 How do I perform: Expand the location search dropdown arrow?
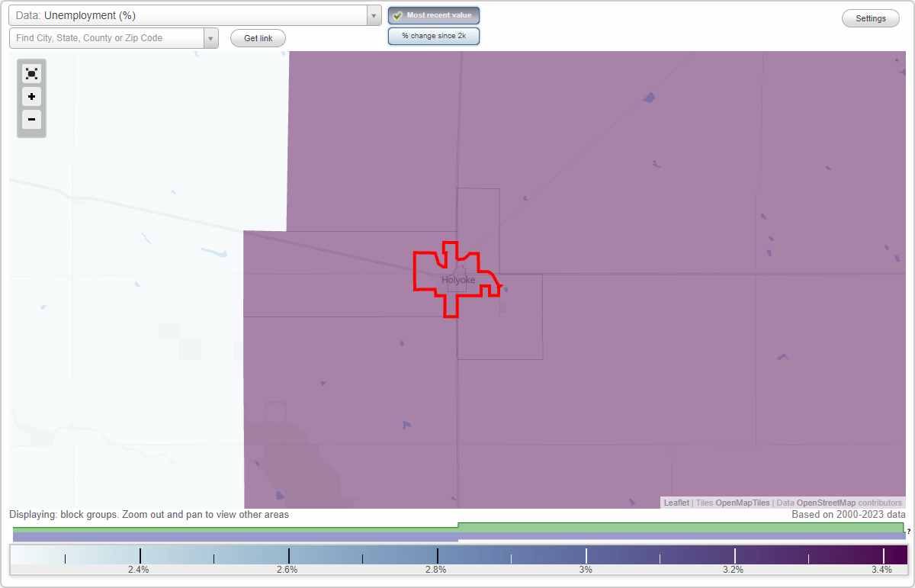(x=210, y=38)
